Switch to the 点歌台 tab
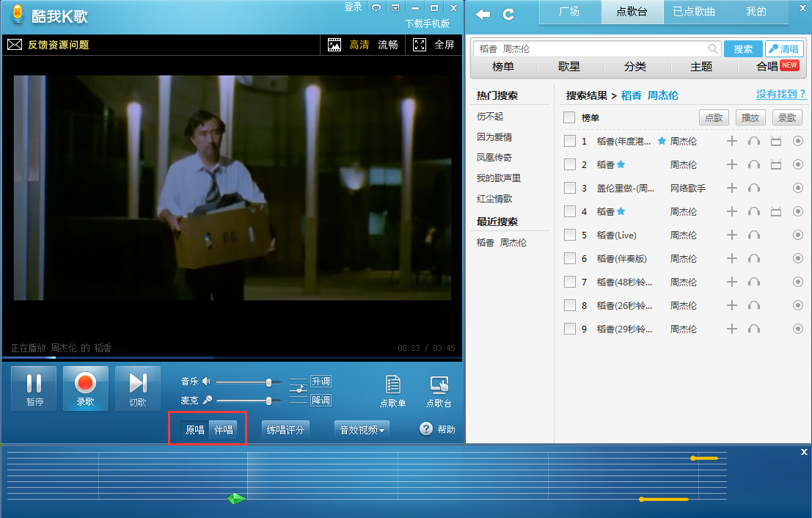Image resolution: width=812 pixels, height=518 pixels. point(632,12)
